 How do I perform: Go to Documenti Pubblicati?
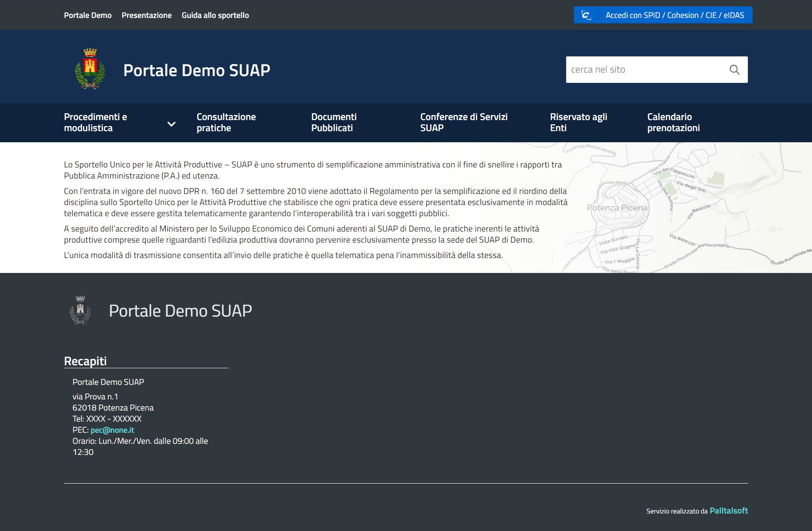334,123
